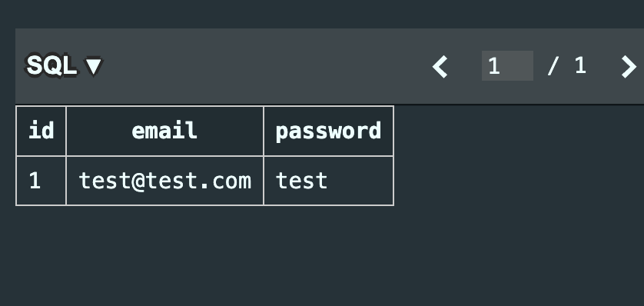The image size is (644, 306).
Task: Click the dark strip above the toolbar
Action: (322, 14)
